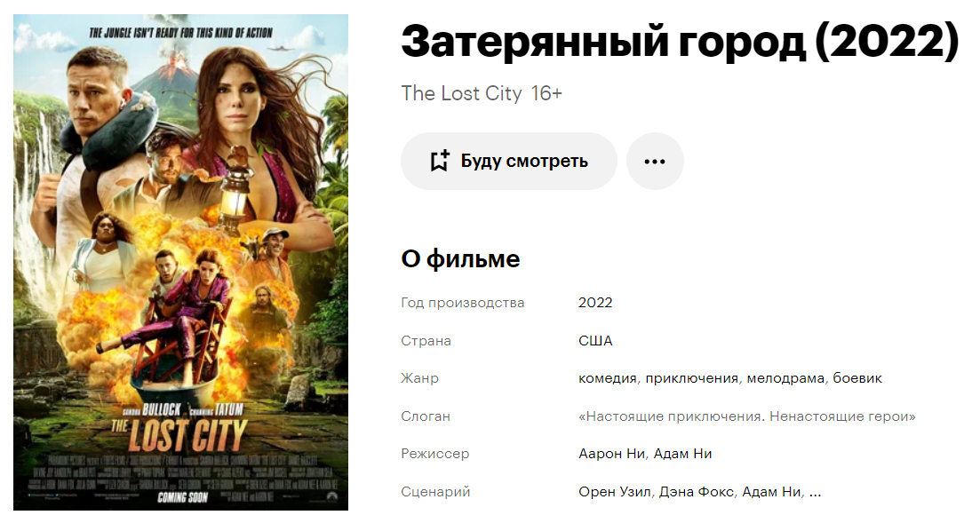Add film via Буду смотреть button

(509, 162)
